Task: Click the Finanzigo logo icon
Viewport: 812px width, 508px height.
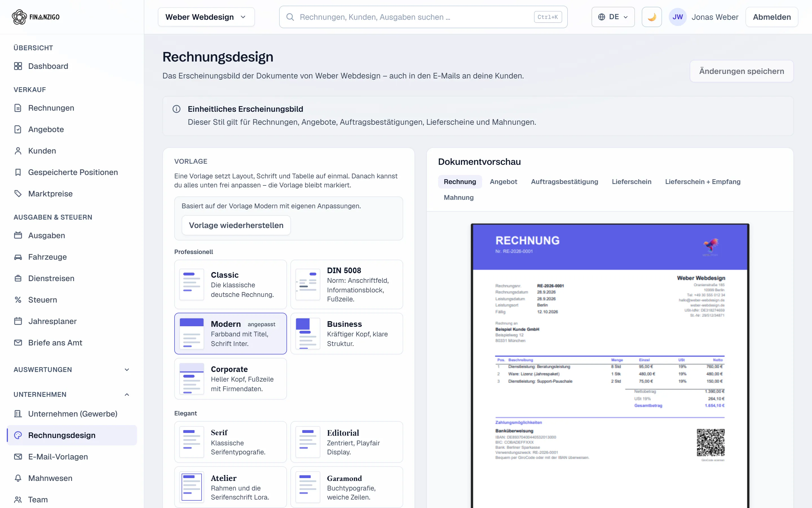Action: [19, 17]
